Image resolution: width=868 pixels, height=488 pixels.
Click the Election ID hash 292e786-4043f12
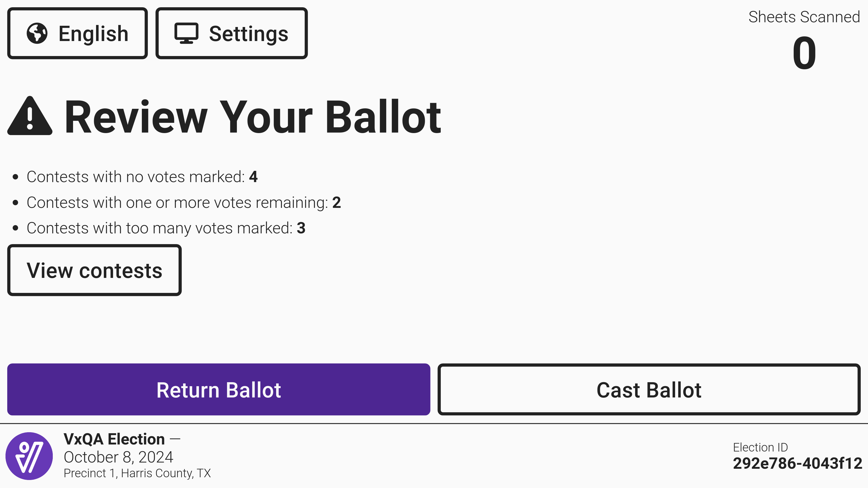tap(797, 463)
